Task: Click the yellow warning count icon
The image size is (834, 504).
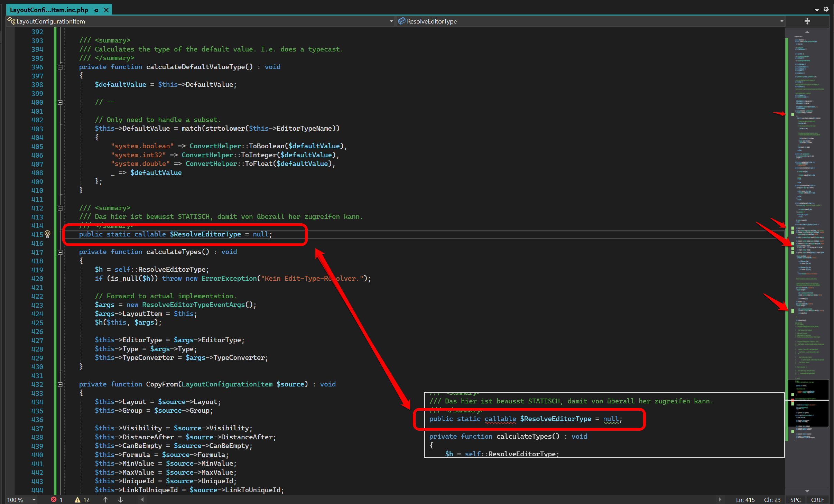Action: click(x=77, y=500)
